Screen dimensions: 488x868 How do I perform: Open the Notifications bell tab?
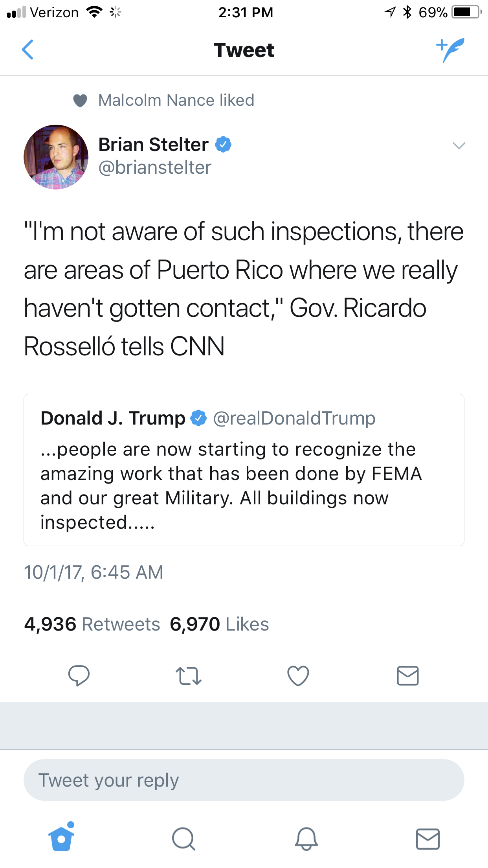306,839
